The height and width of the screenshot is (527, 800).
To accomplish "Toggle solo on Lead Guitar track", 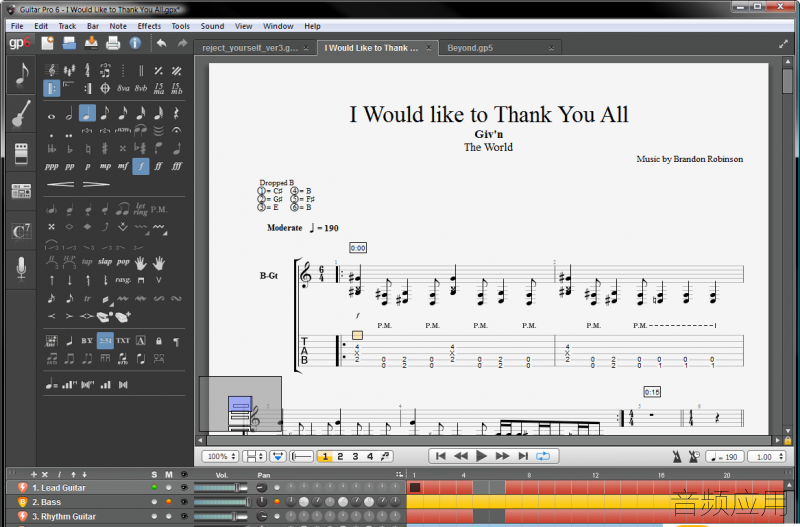I will coord(154,488).
